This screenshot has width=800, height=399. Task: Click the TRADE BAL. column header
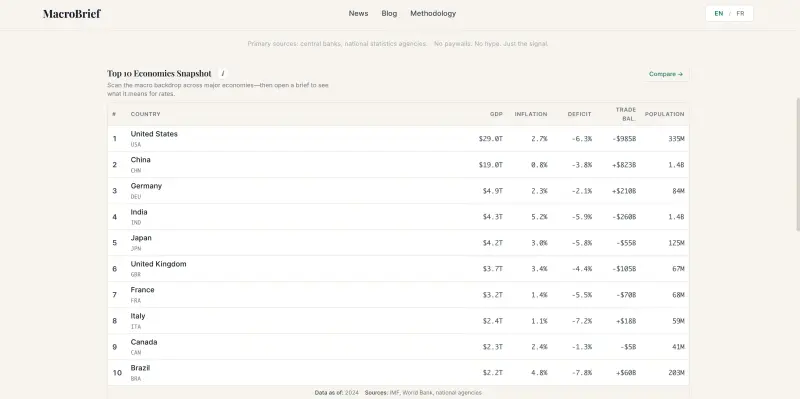(626, 114)
